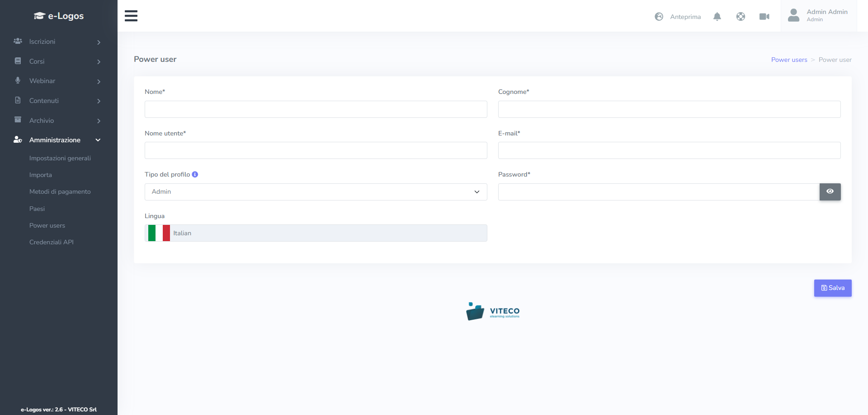Select Credenziali API menu item
This screenshot has width=868, height=415.
coord(52,242)
